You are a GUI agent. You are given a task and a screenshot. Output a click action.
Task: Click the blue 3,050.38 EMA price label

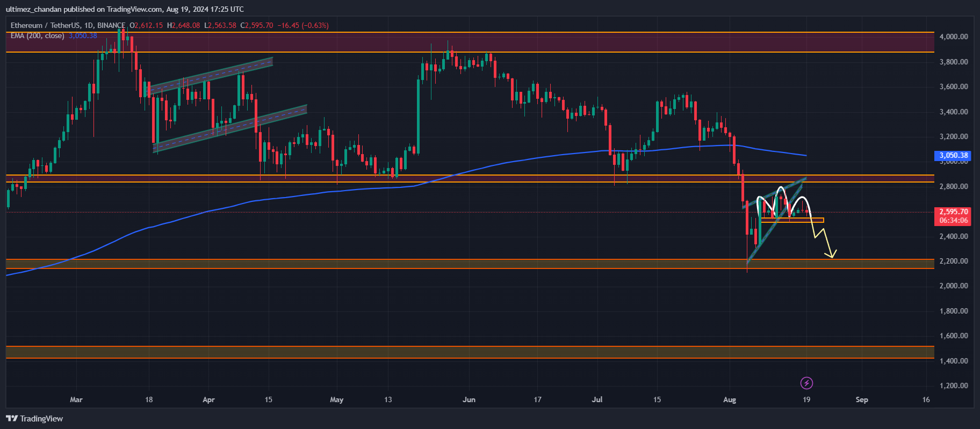pyautogui.click(x=953, y=156)
